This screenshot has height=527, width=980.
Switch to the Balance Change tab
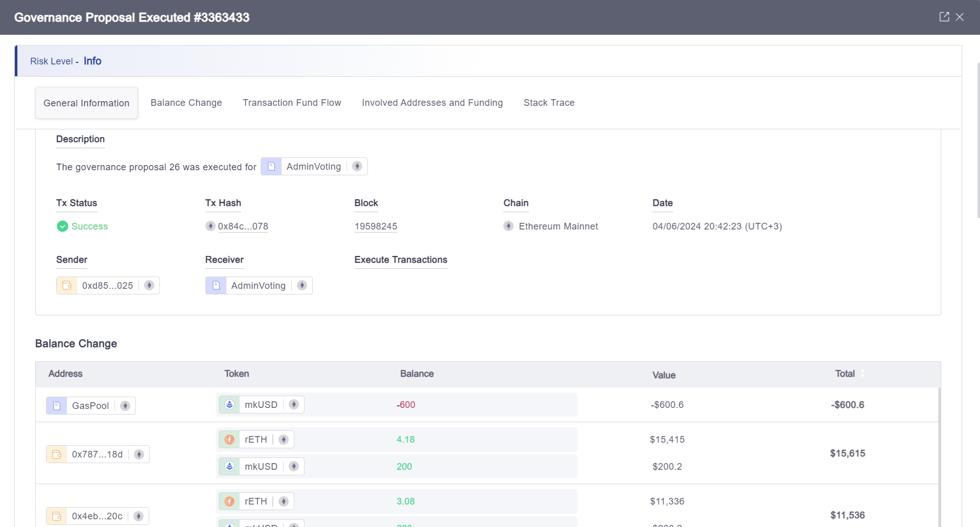[x=186, y=103]
